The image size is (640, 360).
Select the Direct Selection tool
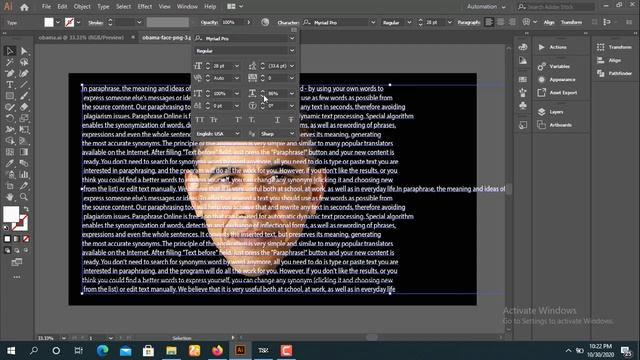(24, 51)
